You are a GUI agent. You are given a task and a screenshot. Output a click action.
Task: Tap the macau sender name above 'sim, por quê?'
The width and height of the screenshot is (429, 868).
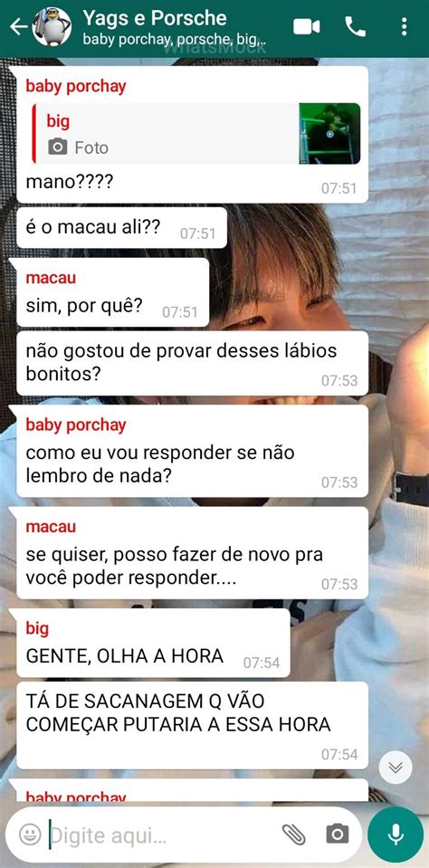pos(51,278)
